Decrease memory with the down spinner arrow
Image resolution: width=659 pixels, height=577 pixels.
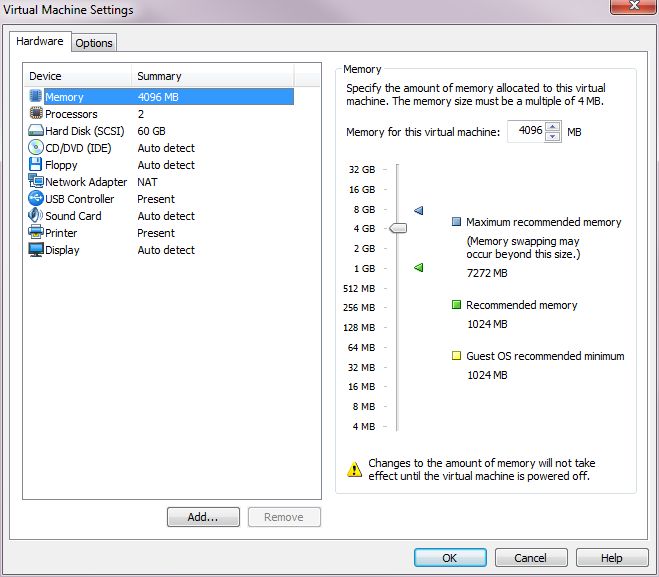[553, 137]
